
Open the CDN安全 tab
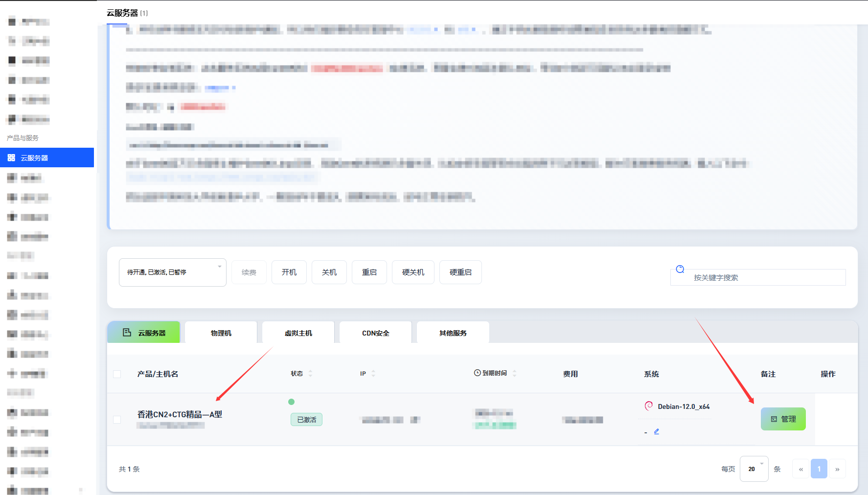[x=376, y=333]
